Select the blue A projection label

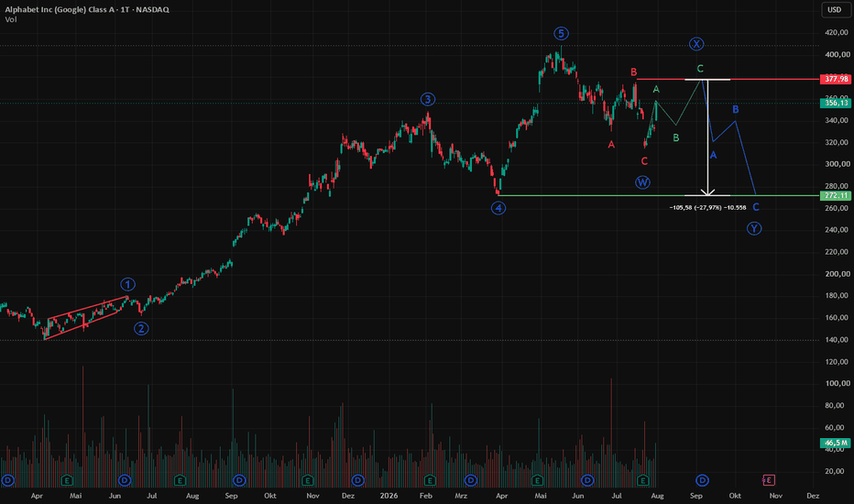[713, 155]
